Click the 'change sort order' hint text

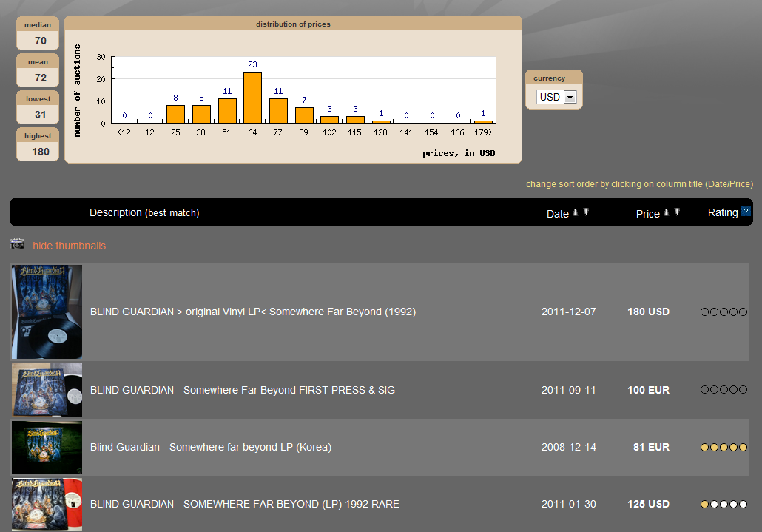tap(639, 184)
